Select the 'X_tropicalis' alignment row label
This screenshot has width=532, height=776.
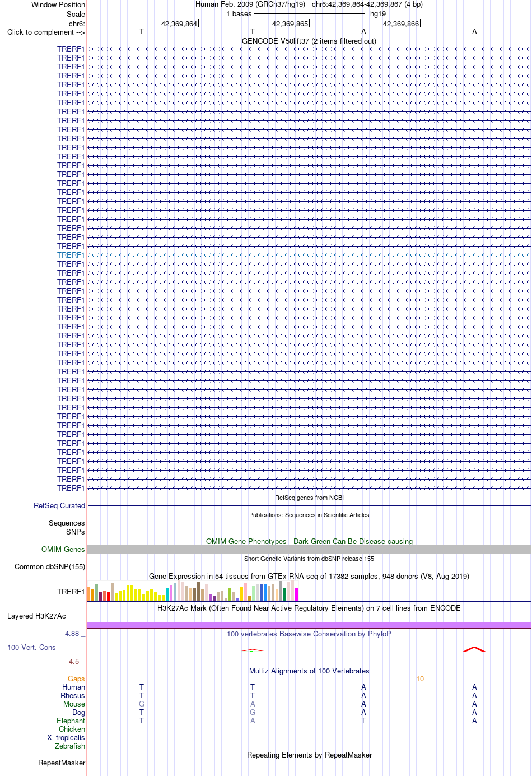point(66,737)
